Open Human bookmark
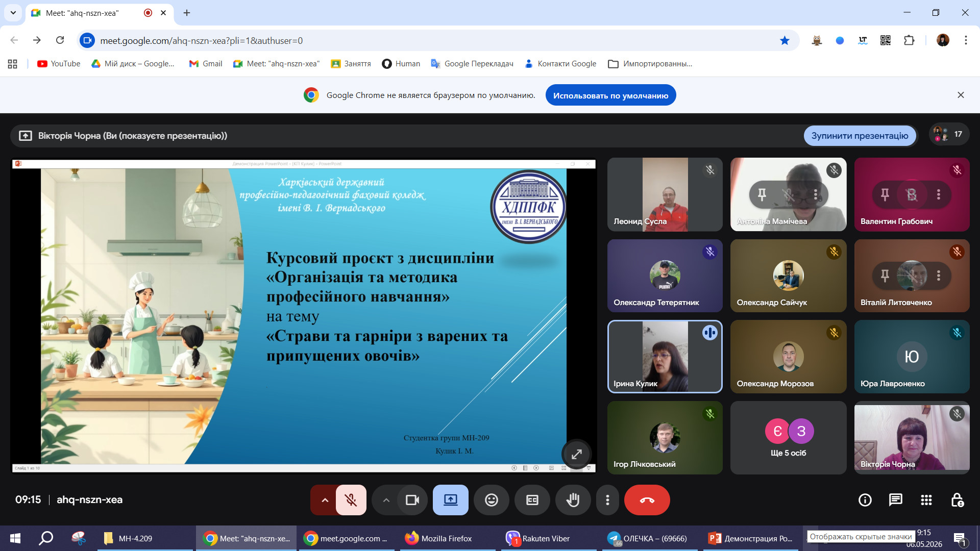Image resolution: width=980 pixels, height=551 pixels. pos(401,64)
